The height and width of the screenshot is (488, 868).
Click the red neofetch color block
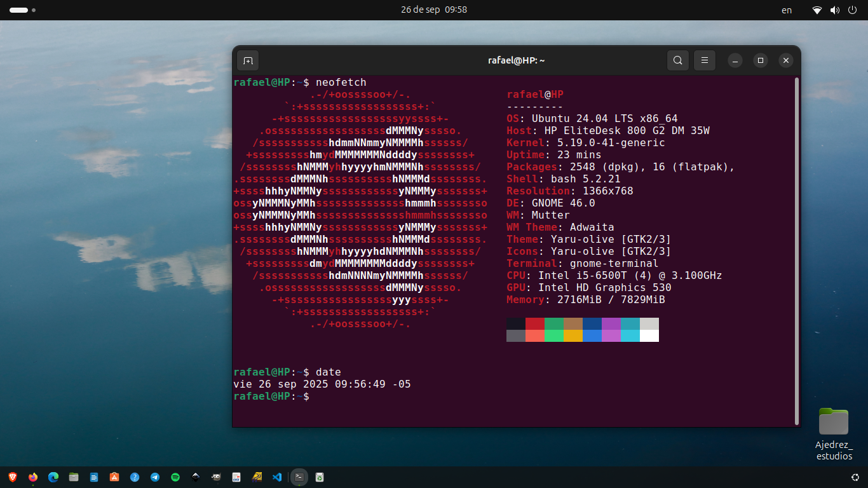click(535, 323)
